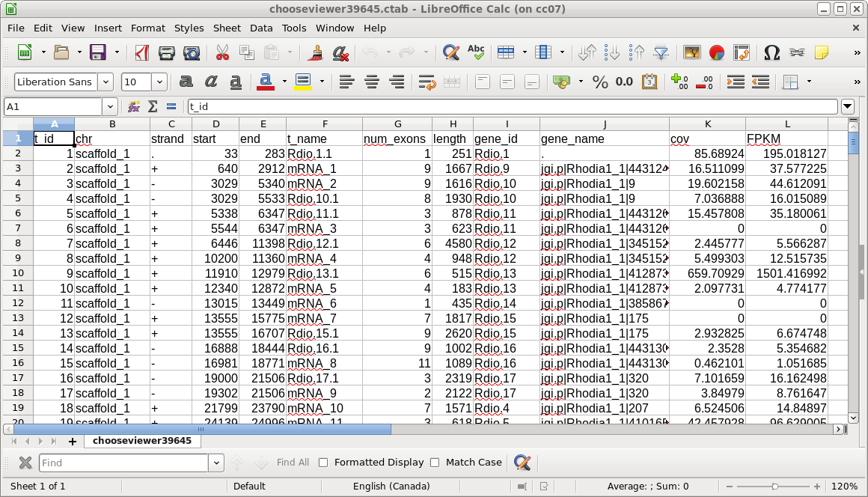Click the Cut scissors icon

pos(222,52)
